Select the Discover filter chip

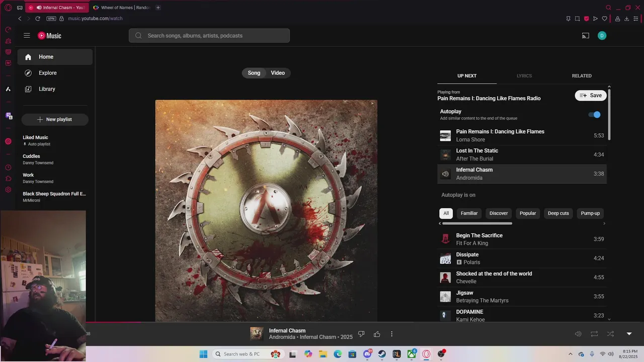499,213
